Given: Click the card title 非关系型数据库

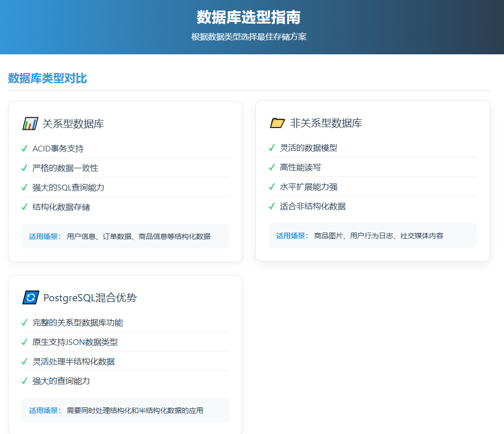Looking at the screenshot, I should [x=326, y=123].
